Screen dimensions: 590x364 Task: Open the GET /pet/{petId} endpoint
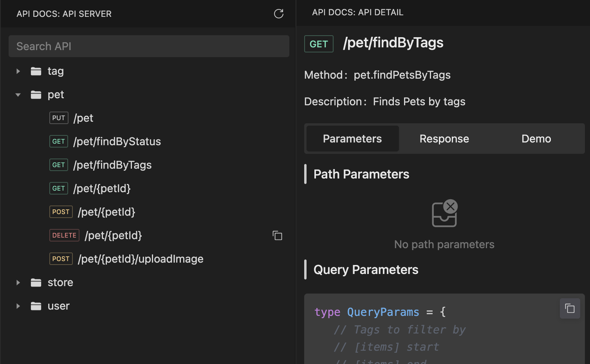101,188
